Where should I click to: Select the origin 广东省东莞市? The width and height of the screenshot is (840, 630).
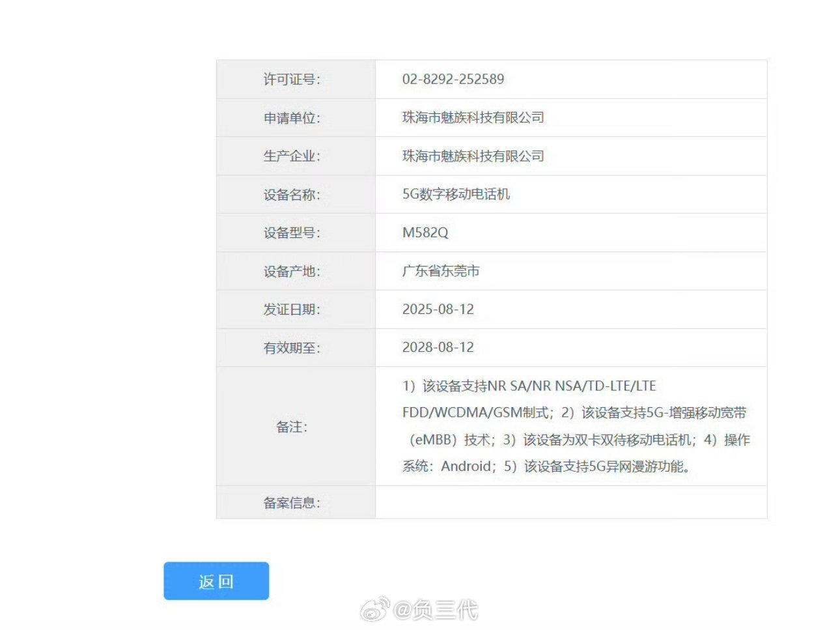tap(441, 271)
